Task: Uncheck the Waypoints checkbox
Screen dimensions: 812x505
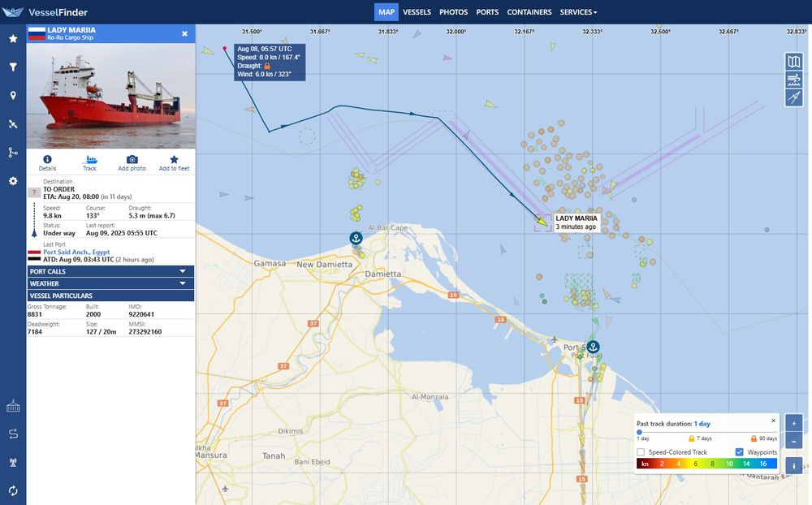Action: pyautogui.click(x=739, y=452)
